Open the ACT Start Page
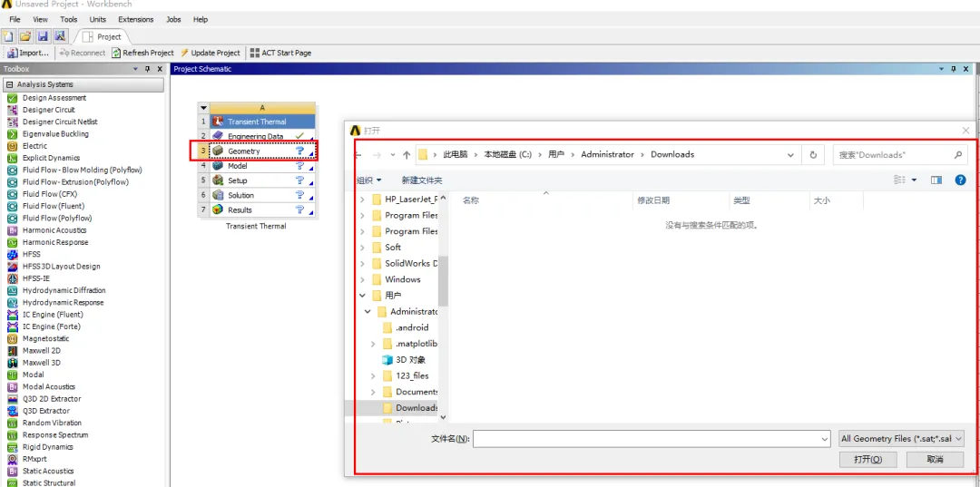This screenshot has width=980, height=487. tap(280, 54)
